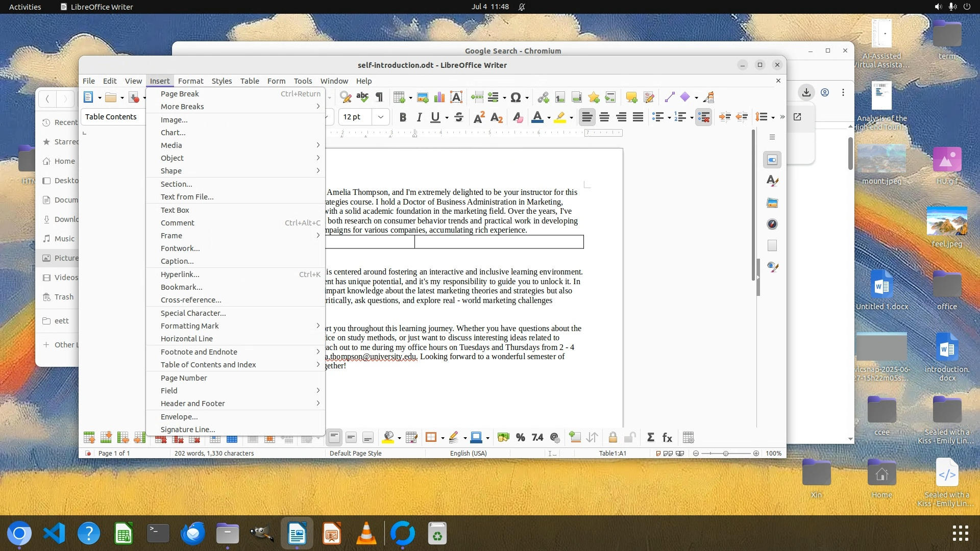Screen dimensions: 980x551
Task: Click the Insert Chart toolbar icon
Action: (x=439, y=97)
